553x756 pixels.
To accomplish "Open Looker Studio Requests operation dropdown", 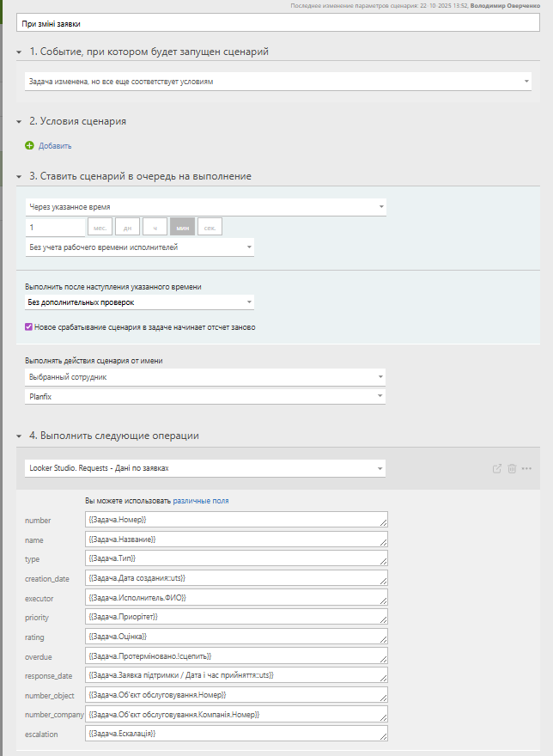I will (205, 468).
